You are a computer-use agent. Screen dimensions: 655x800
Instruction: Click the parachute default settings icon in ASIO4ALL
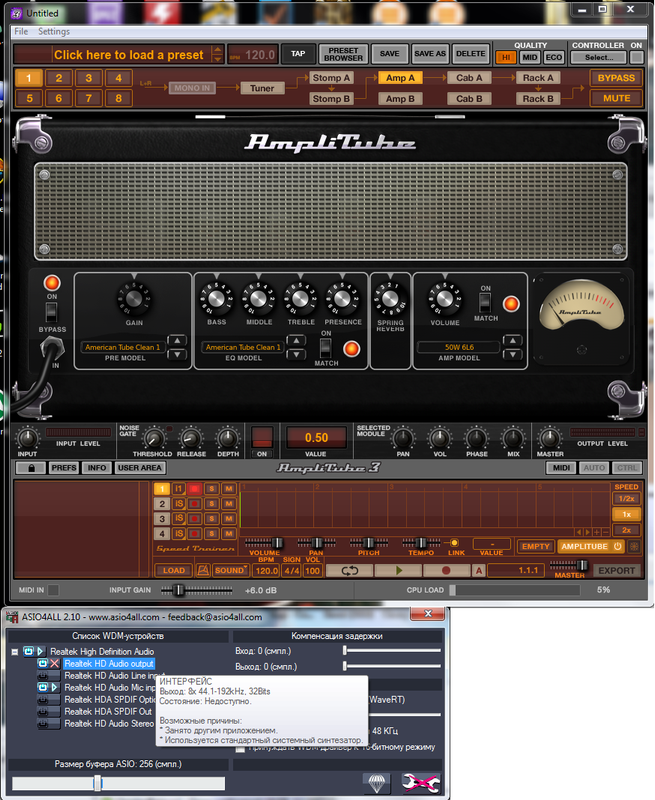click(376, 782)
